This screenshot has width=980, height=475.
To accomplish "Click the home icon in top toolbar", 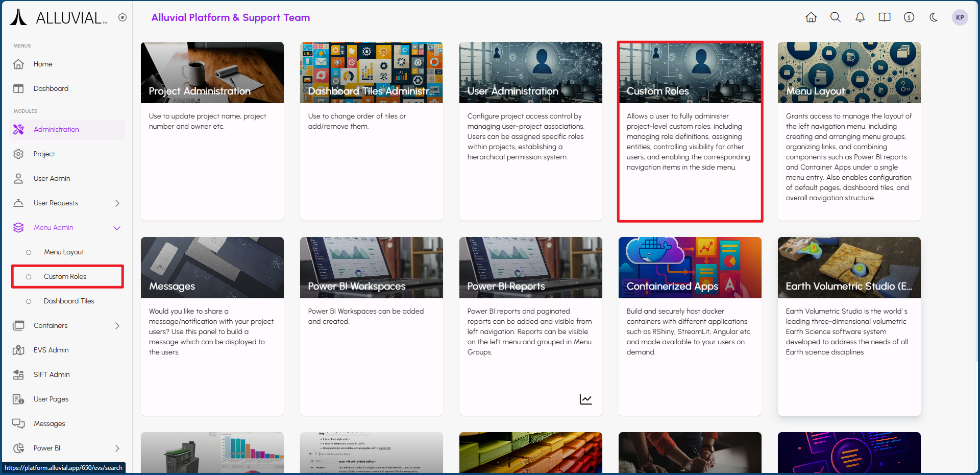I will (811, 17).
